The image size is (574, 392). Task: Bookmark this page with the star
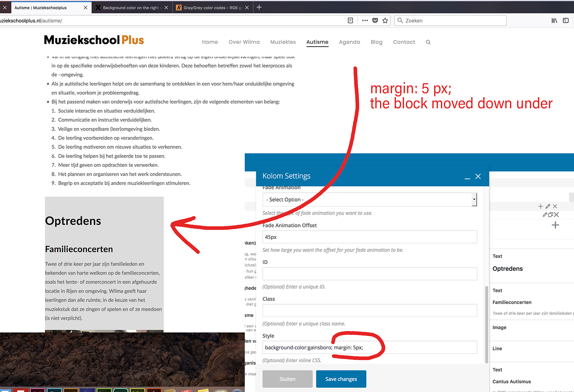coord(385,20)
